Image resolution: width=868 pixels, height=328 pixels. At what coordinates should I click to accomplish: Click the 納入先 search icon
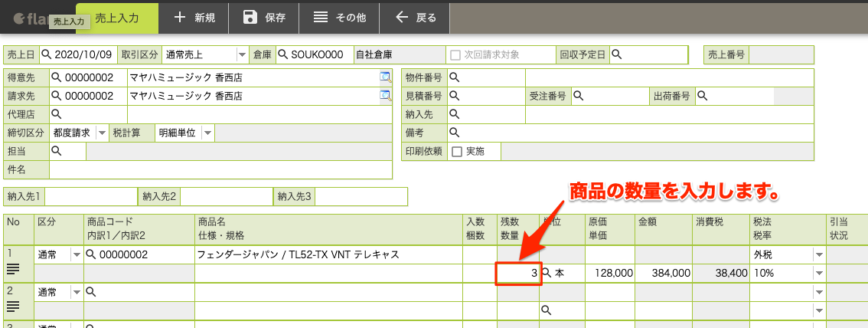click(453, 114)
